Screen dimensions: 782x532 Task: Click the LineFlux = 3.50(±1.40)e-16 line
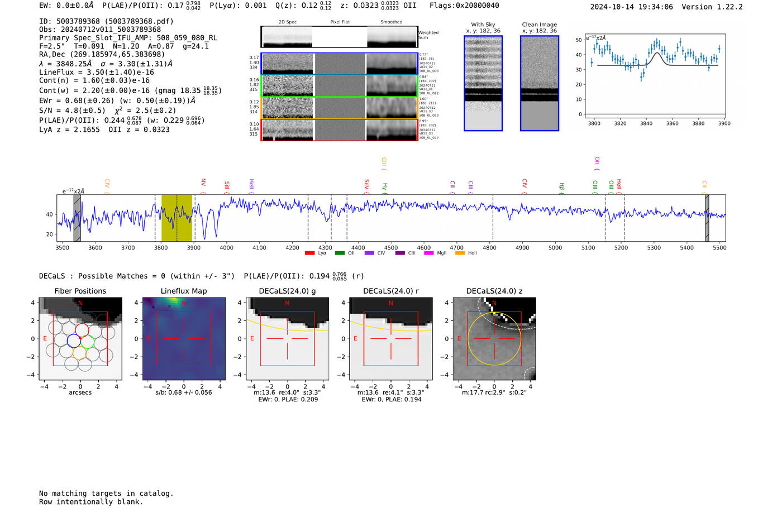[97, 72]
